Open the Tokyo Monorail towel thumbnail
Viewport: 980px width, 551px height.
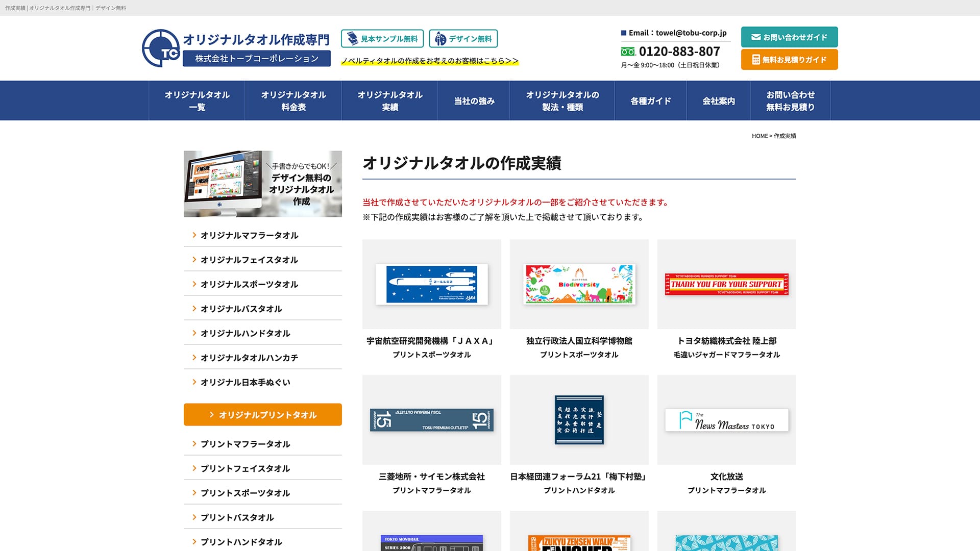point(432,531)
